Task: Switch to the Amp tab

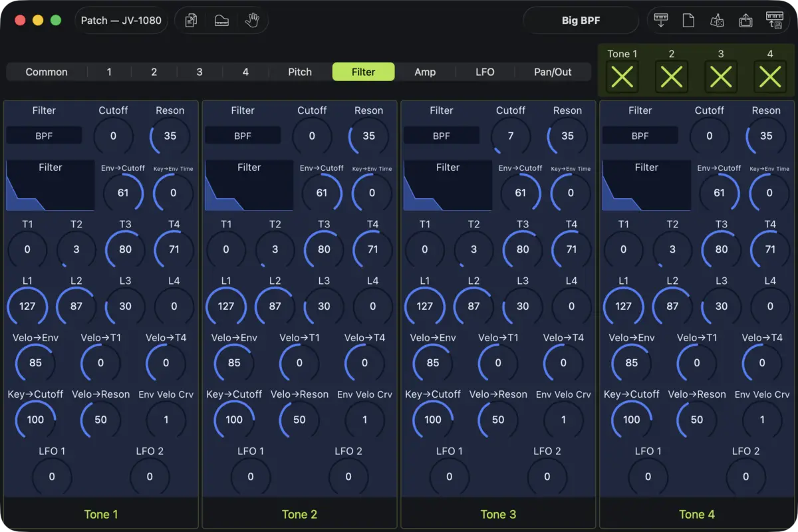Action: (x=425, y=72)
